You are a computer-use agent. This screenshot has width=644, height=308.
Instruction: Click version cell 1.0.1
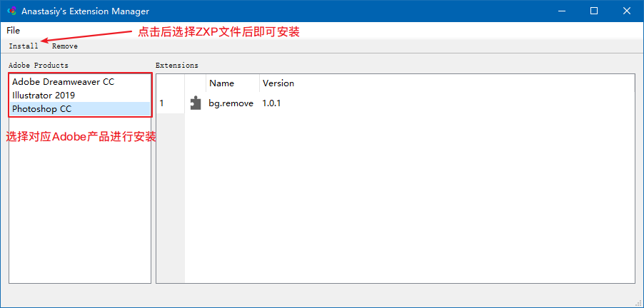[271, 103]
